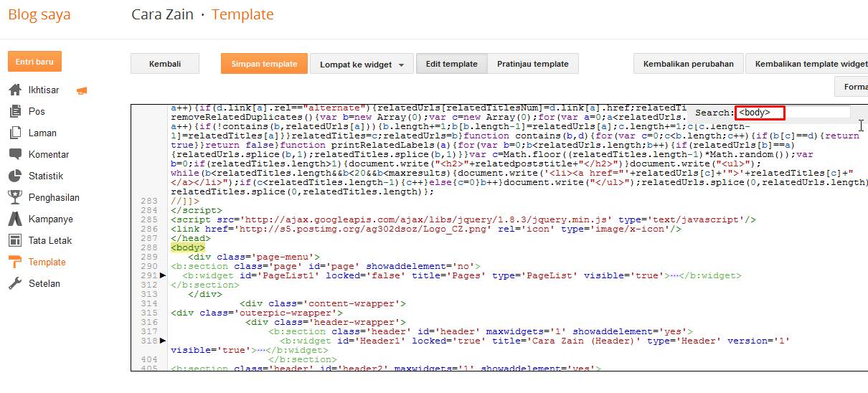The width and height of the screenshot is (868, 393).
Task: Click Kembalikan template widget button
Action: click(x=807, y=64)
